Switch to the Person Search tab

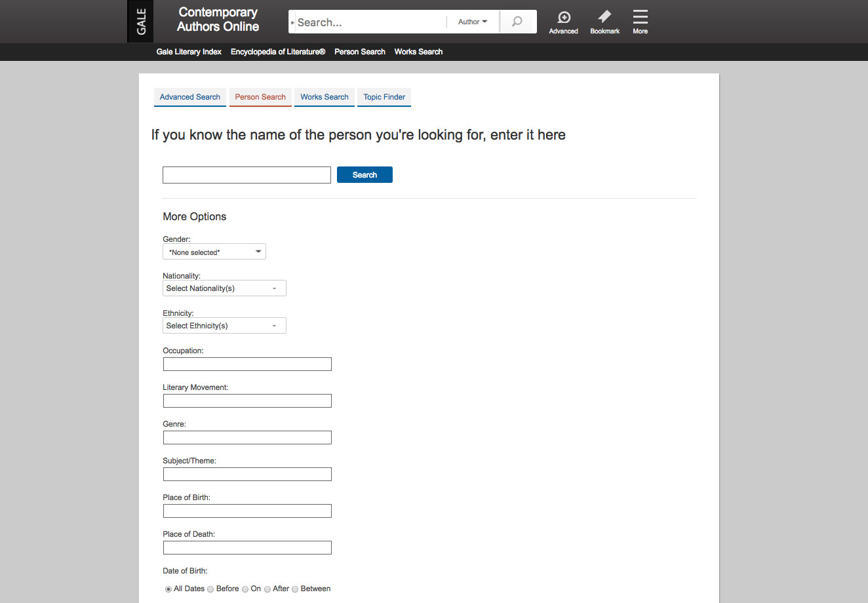260,97
